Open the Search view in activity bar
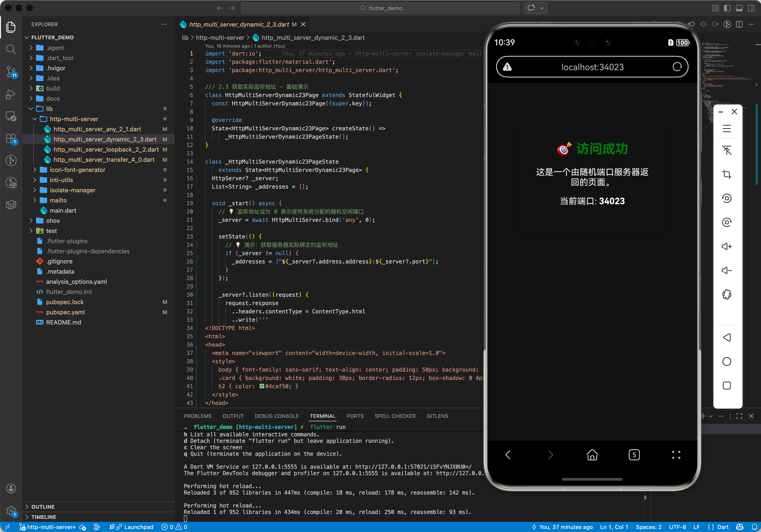The height and width of the screenshot is (532, 761). coord(11,49)
